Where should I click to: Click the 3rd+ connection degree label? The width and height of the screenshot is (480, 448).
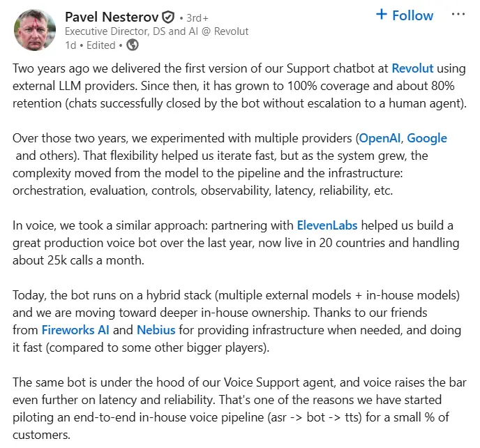pyautogui.click(x=197, y=18)
